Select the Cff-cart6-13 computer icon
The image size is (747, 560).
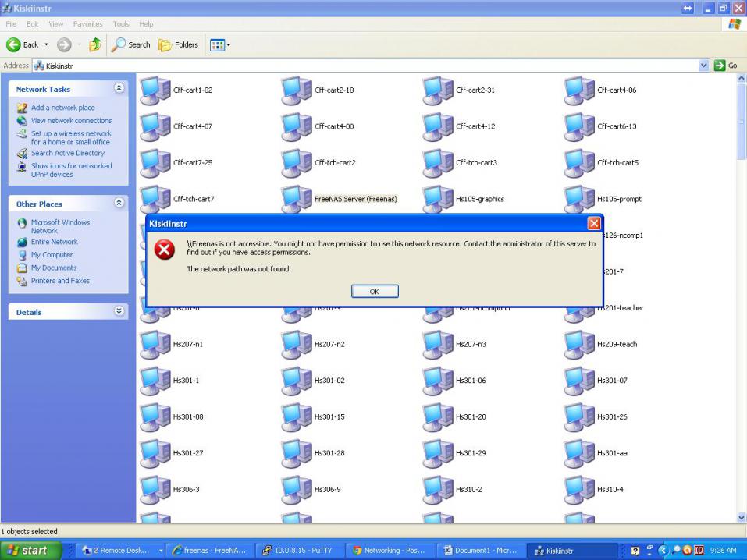579,126
